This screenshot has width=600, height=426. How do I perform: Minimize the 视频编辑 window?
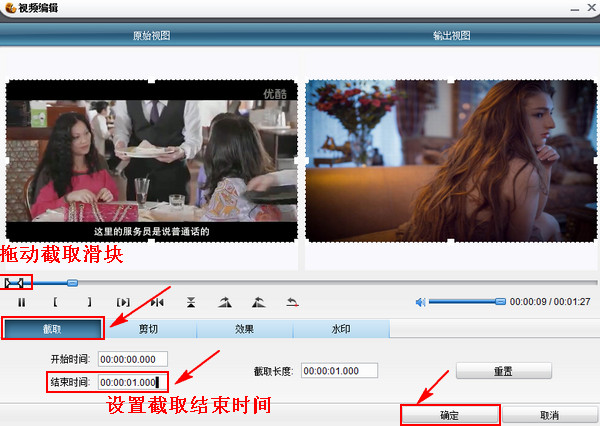(x=574, y=8)
